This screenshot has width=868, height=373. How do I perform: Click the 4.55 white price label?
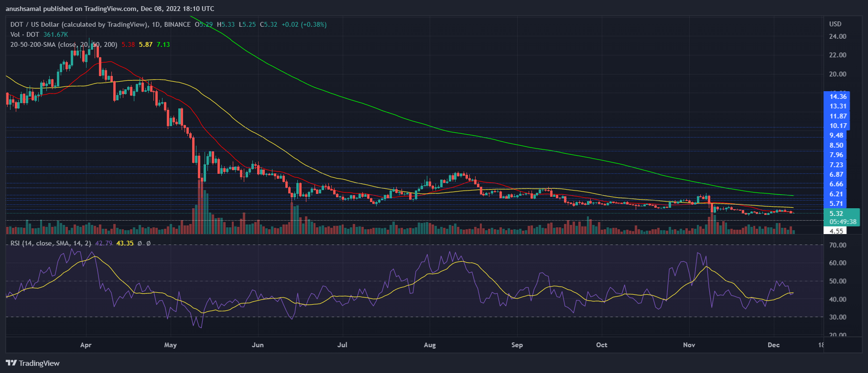pyautogui.click(x=836, y=231)
